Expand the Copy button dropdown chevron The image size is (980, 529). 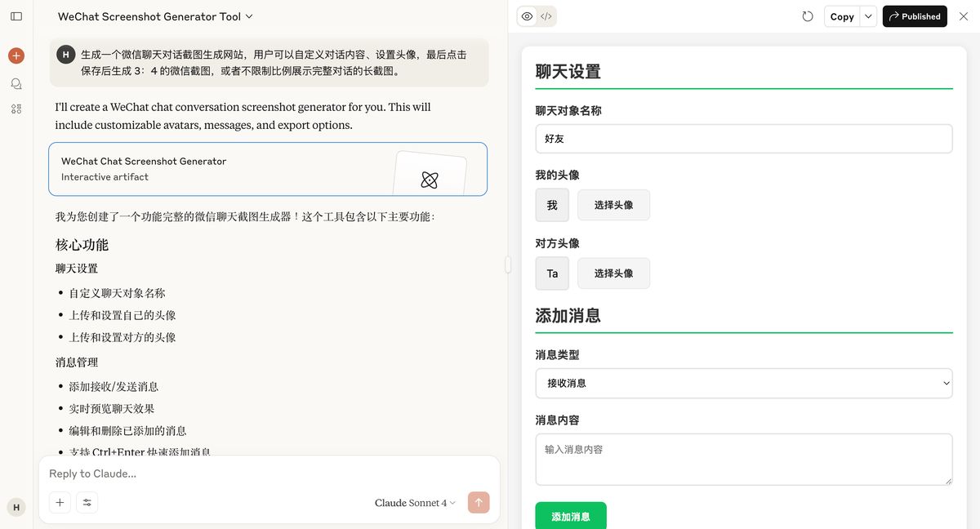868,16
